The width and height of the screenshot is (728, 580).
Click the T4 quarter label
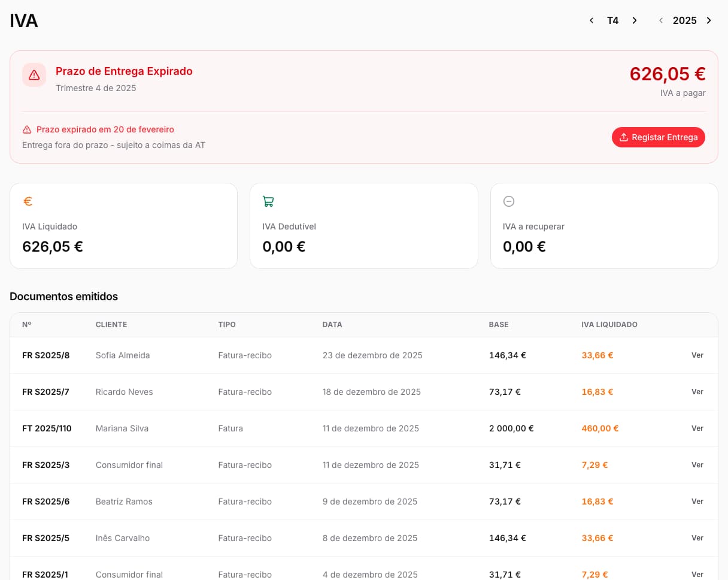pos(612,20)
